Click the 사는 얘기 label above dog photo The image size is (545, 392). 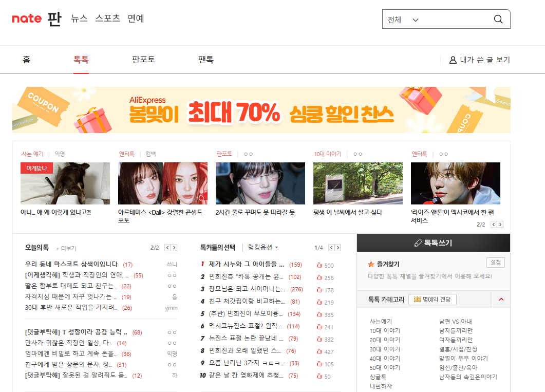pos(32,154)
